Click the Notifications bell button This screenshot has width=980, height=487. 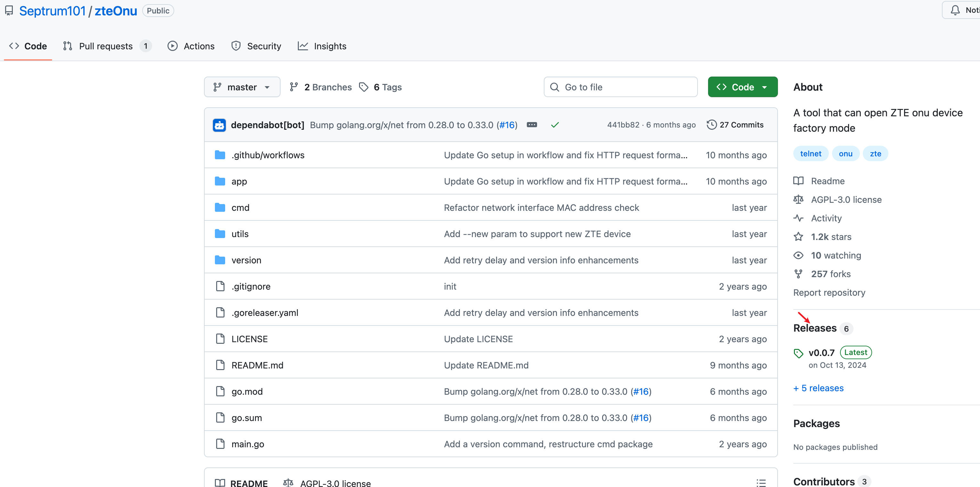tap(962, 10)
